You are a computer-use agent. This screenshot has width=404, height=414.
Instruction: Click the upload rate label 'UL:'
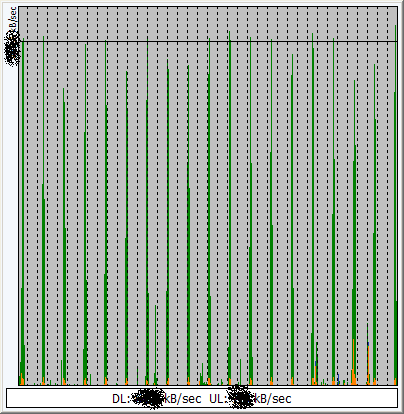click(218, 399)
